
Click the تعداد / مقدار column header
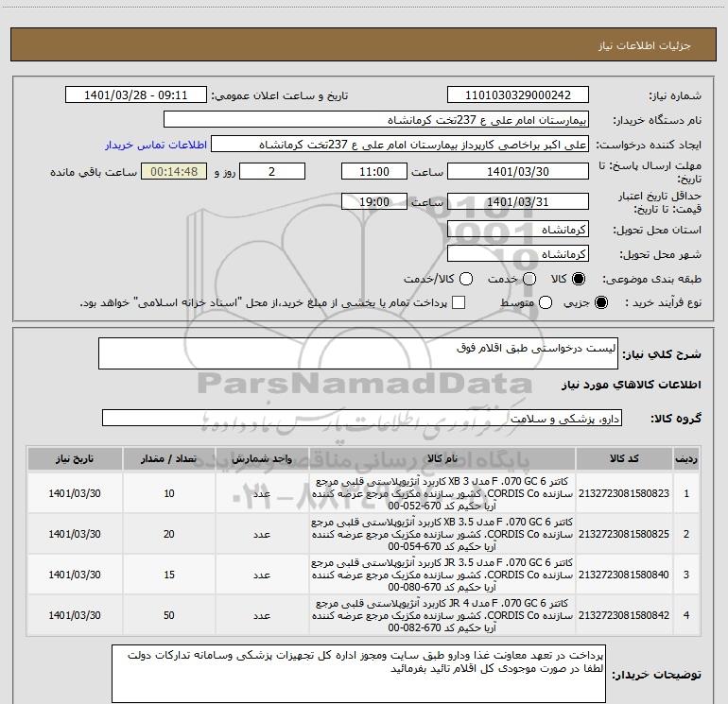(x=169, y=459)
